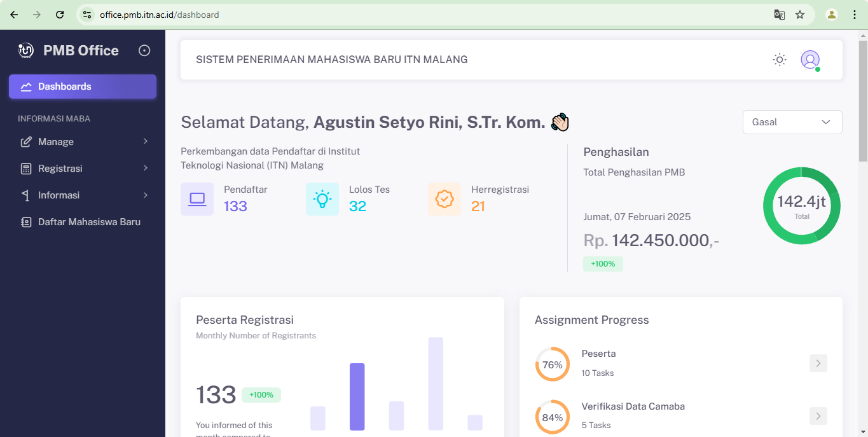Click the Lolos Tes count 32
868x437 pixels.
click(x=357, y=206)
